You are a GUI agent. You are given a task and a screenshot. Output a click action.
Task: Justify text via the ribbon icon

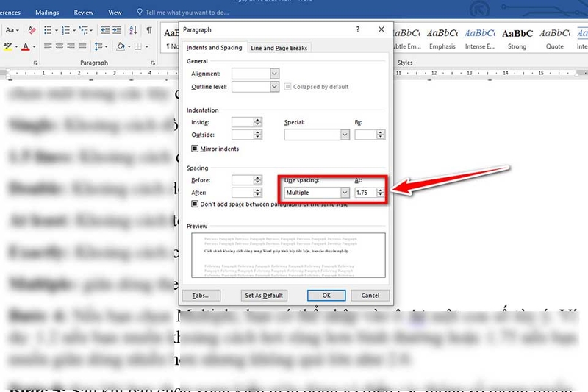coord(82,46)
